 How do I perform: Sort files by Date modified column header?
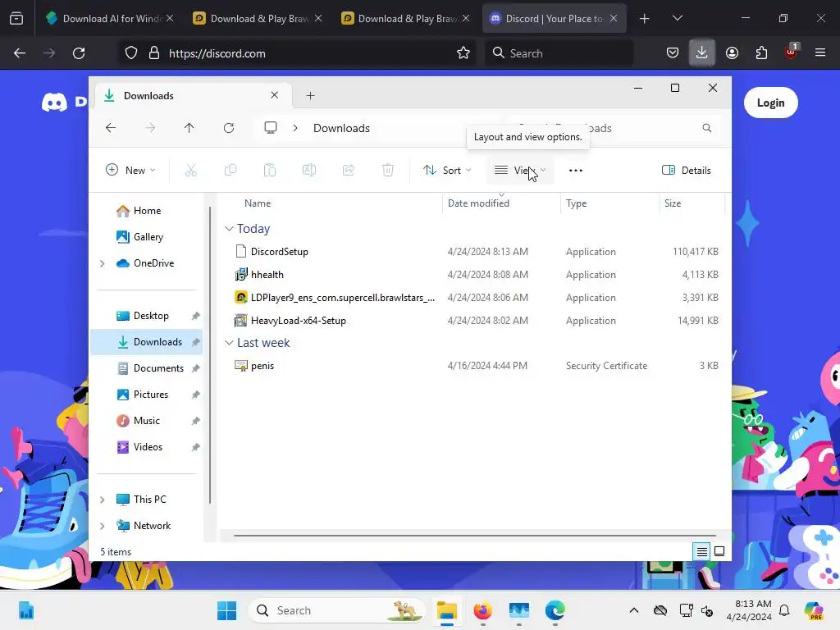pos(478,203)
